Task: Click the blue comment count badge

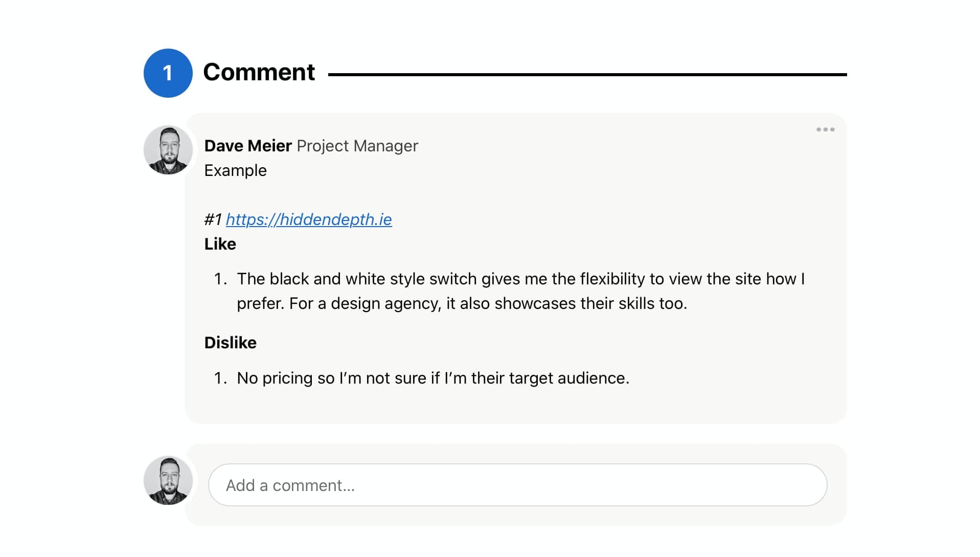Action: 168,73
